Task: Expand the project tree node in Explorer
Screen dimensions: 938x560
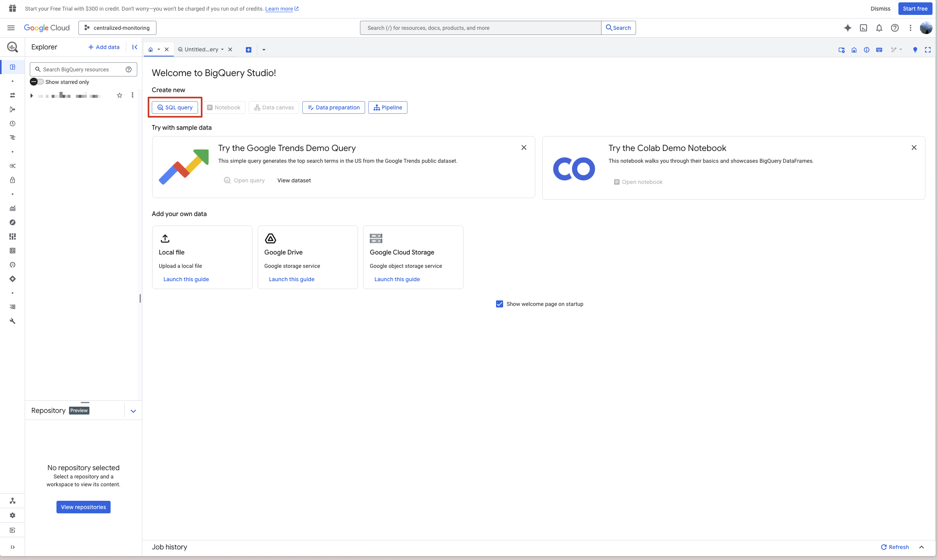Action: [31, 96]
